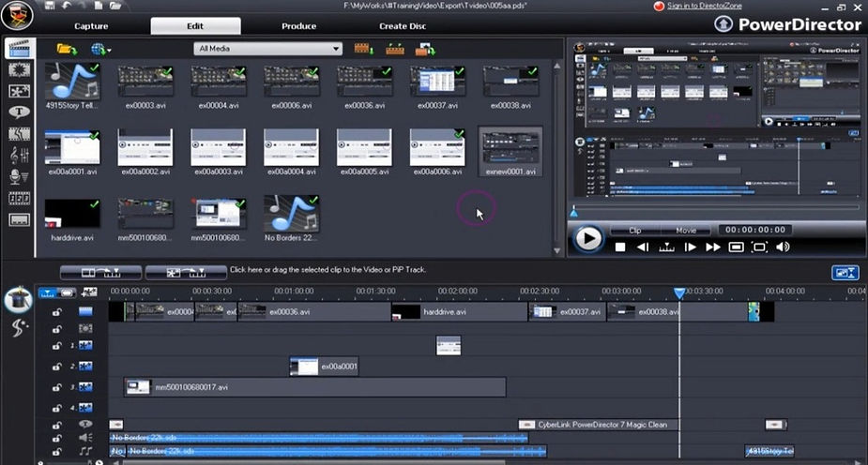Stop the preview playback

620,247
